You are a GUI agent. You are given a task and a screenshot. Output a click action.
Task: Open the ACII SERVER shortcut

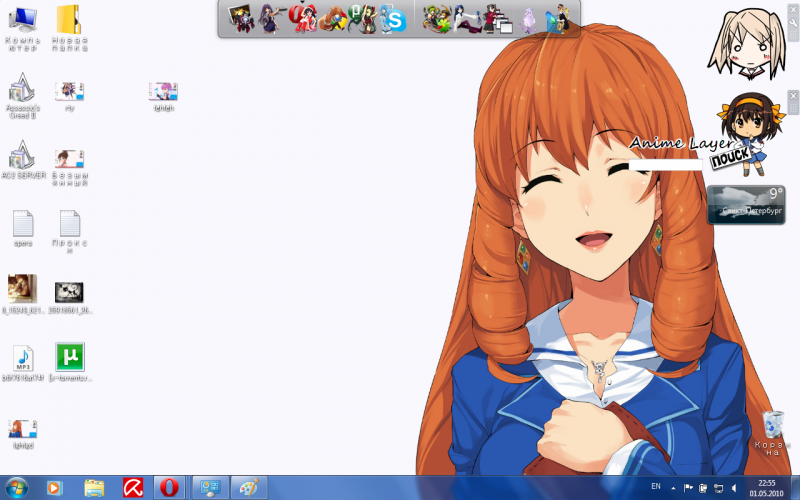pyautogui.click(x=22, y=158)
